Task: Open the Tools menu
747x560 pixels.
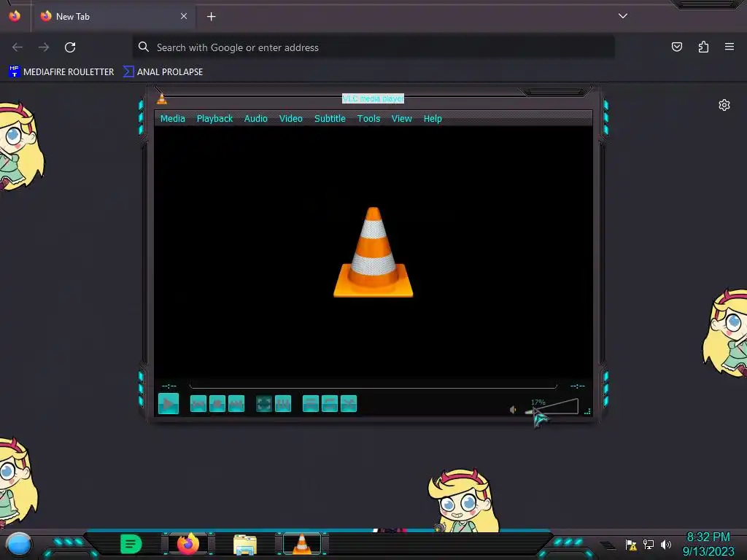Action: (368, 119)
